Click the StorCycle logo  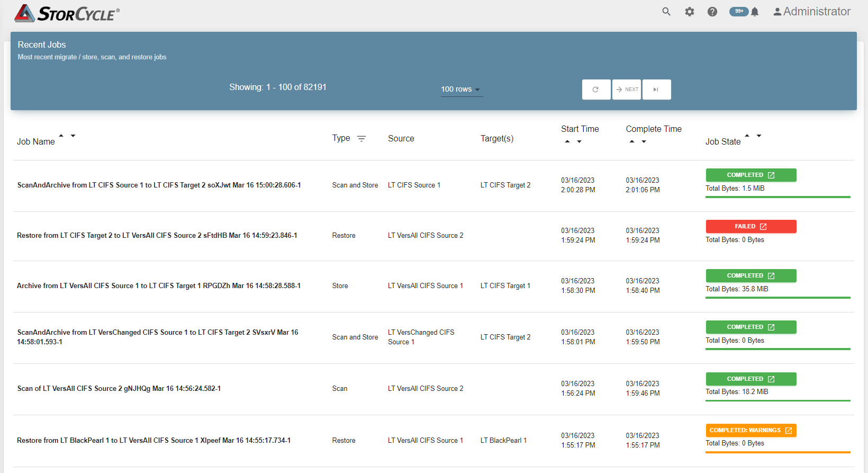pos(67,13)
